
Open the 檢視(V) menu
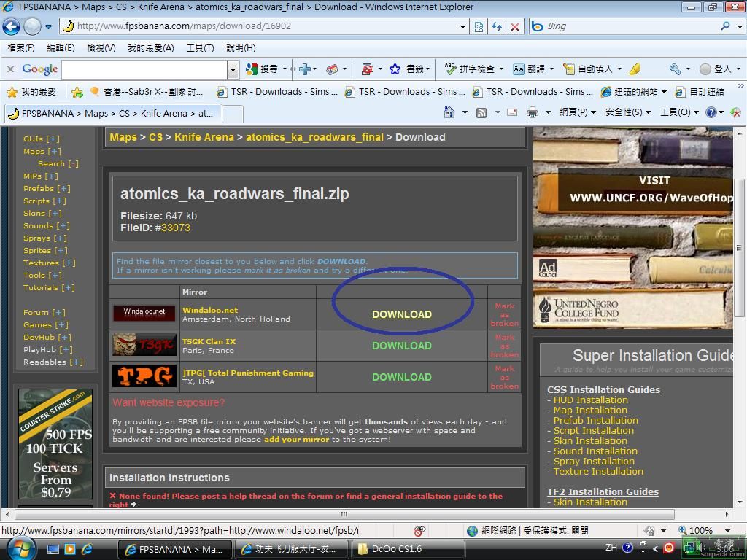pyautogui.click(x=101, y=48)
